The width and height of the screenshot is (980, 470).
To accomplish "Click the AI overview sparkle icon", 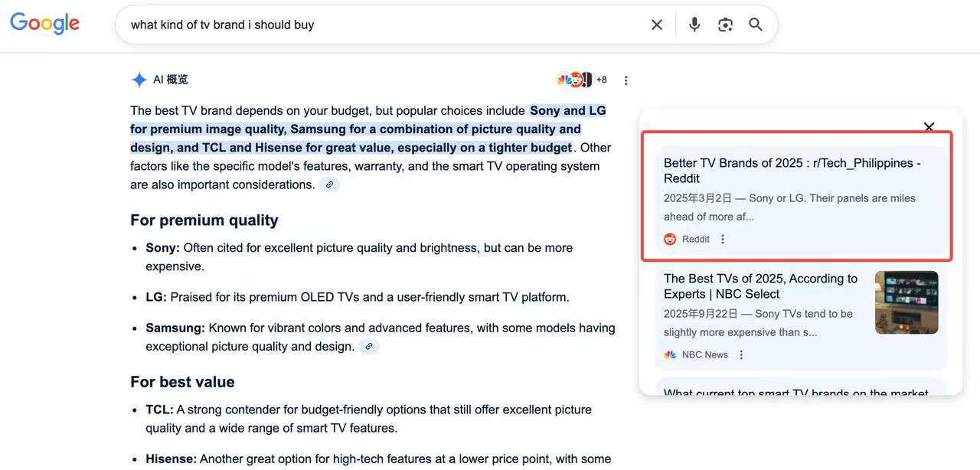I will point(139,80).
